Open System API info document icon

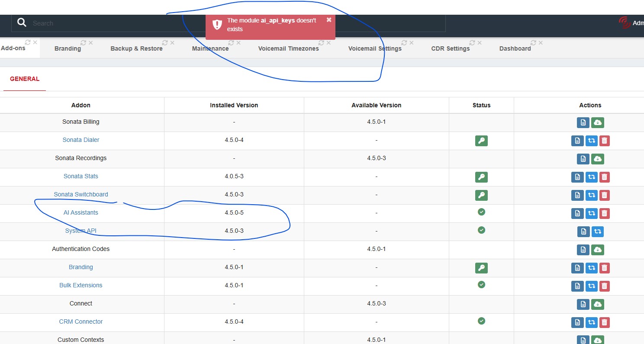coord(583,231)
